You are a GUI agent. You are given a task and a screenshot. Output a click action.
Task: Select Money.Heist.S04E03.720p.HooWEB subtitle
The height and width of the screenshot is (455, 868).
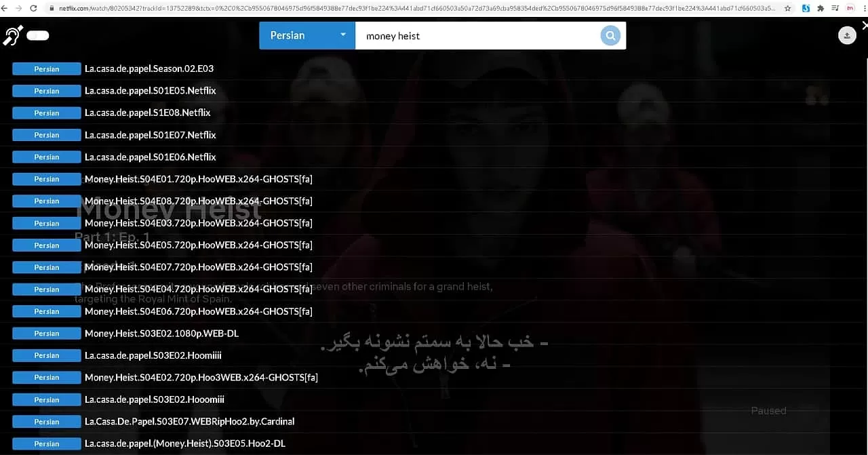199,223
